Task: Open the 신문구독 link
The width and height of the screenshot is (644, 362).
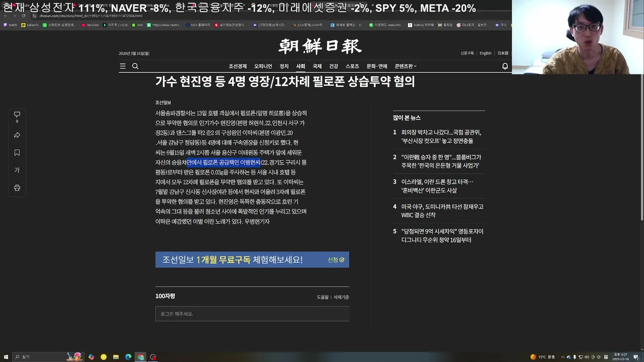Action: 467,53
